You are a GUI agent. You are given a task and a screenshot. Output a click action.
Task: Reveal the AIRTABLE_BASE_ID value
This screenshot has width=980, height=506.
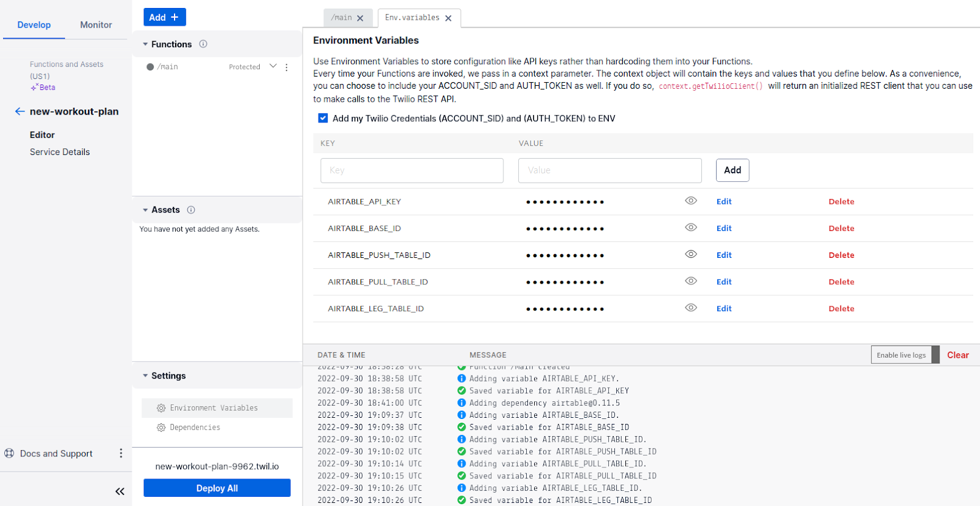tap(691, 227)
